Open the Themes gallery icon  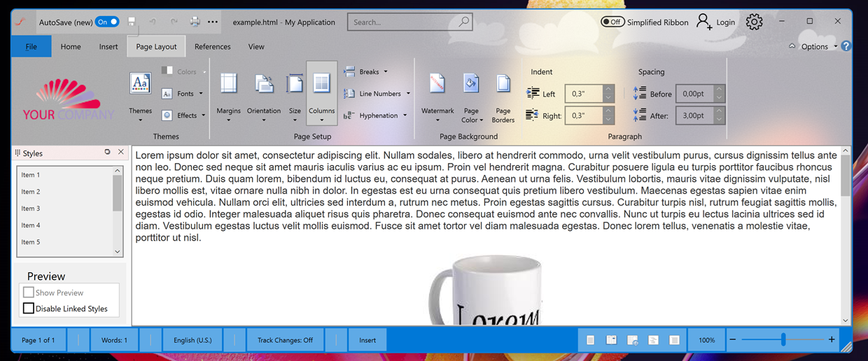click(x=141, y=84)
